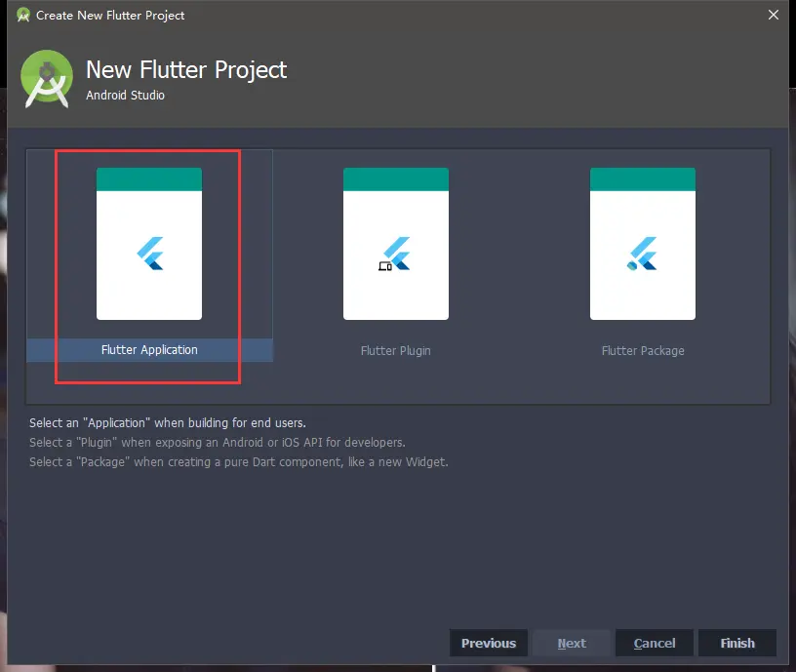The height and width of the screenshot is (672, 796).
Task: Click the Next button
Action: [572, 643]
